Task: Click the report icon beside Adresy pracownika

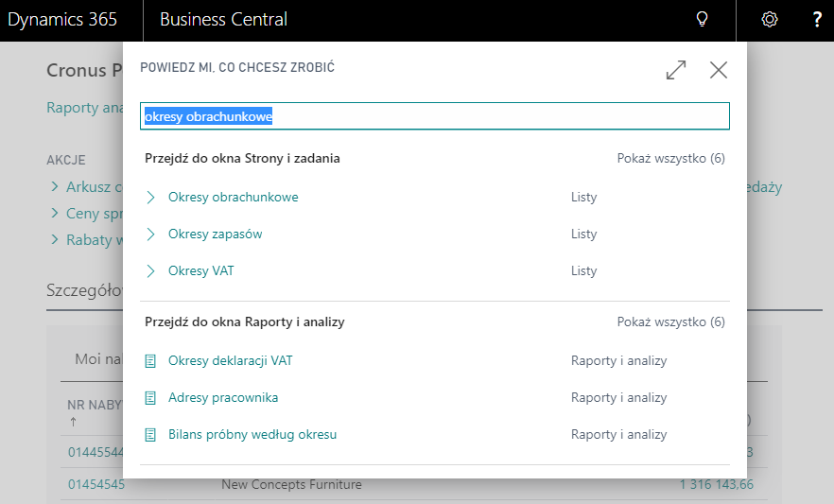Action: pyautogui.click(x=150, y=398)
